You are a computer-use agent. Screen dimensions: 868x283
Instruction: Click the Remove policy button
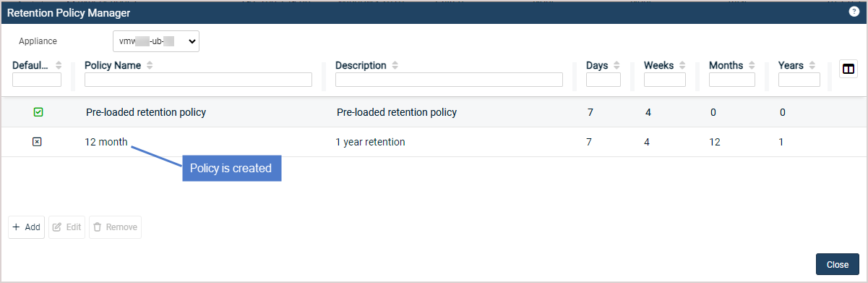click(115, 227)
